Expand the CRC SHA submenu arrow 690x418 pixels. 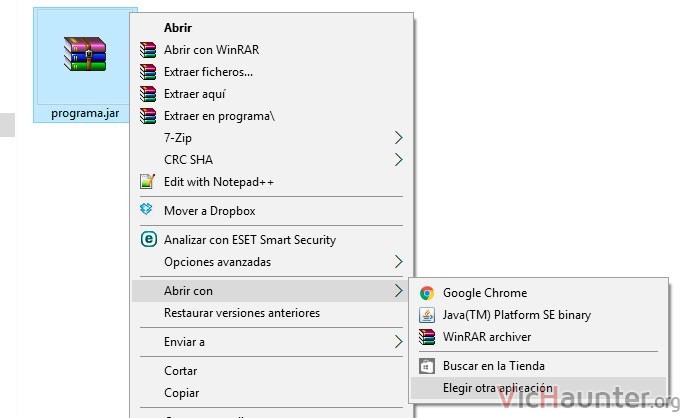(398, 160)
